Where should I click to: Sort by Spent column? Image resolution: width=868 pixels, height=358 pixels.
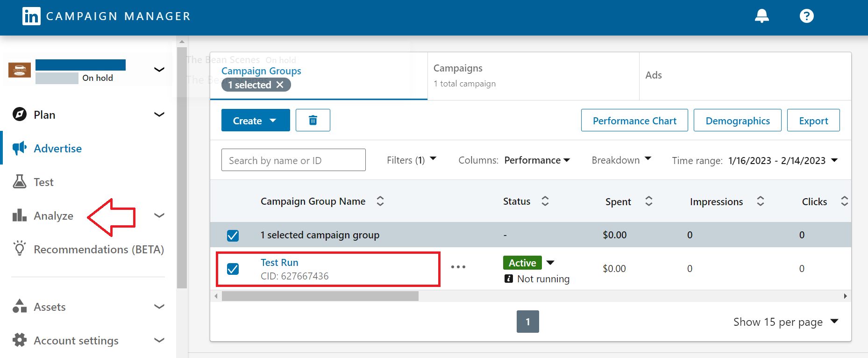pyautogui.click(x=649, y=201)
